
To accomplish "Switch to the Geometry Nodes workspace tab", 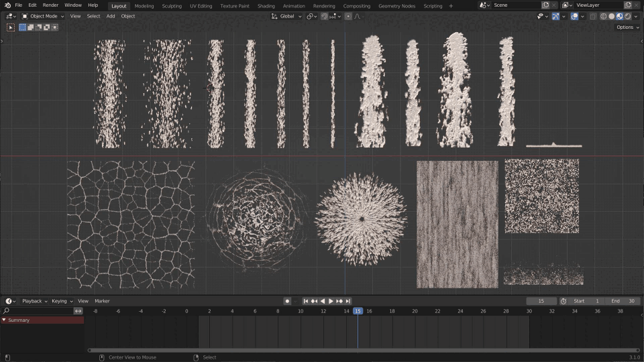I will tap(397, 6).
